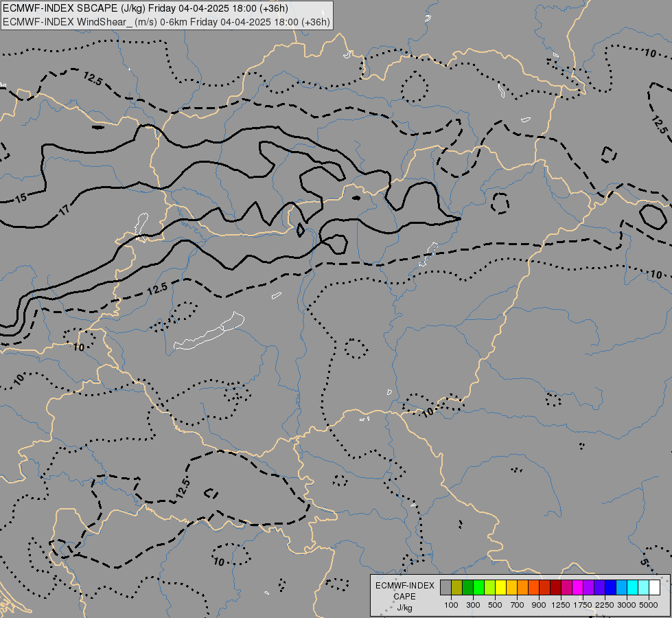The height and width of the screenshot is (618, 672).
Task: Click the Lake Balaton white outline
Action: pos(209,331)
